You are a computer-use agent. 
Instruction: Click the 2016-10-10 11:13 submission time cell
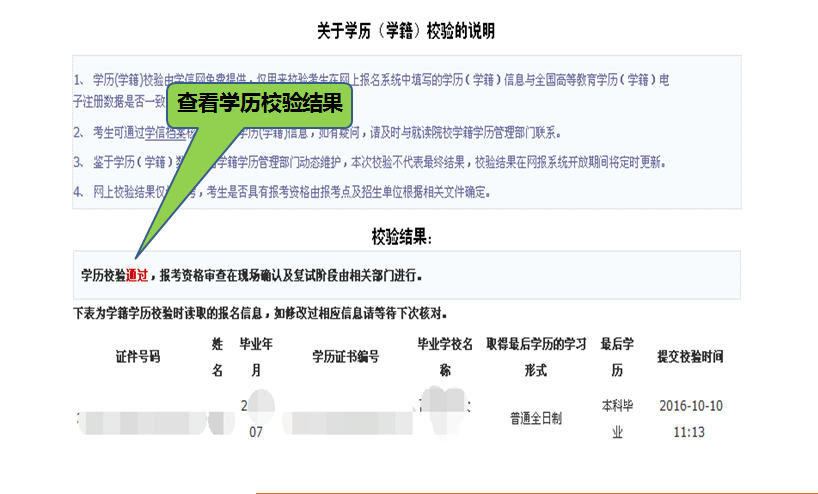(690, 419)
